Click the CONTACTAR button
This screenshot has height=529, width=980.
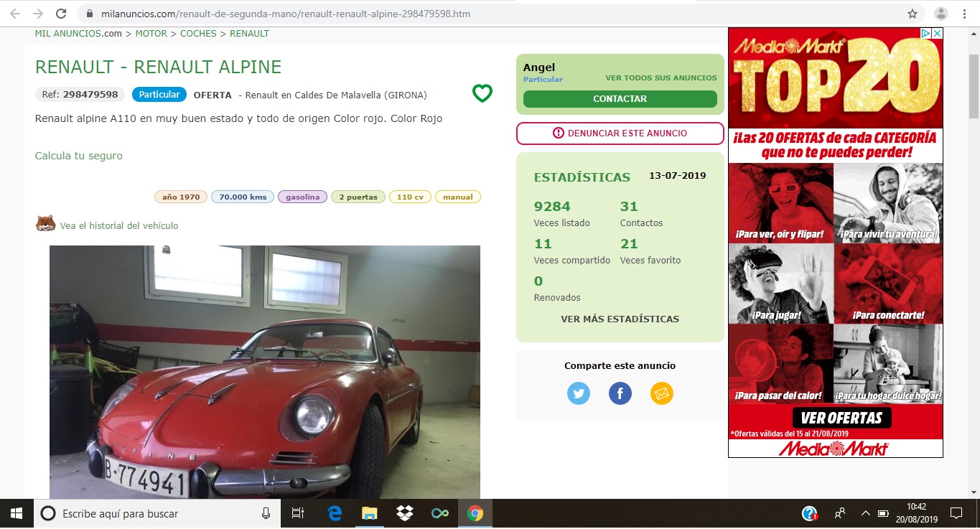pos(620,99)
